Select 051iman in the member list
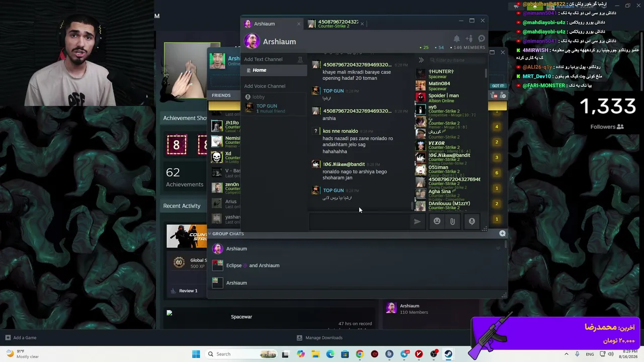The width and height of the screenshot is (644, 362). tap(448, 170)
